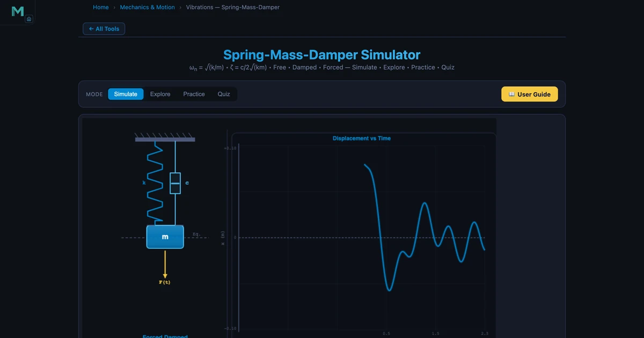Click the Eq. equilibrium line label
Viewport: 644px width, 338px height.
196,234
